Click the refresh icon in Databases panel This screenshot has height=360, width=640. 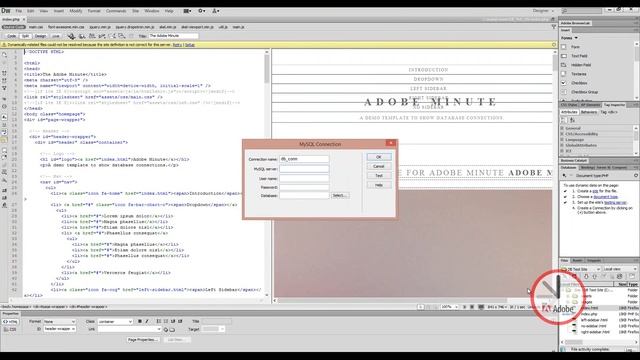(636, 176)
